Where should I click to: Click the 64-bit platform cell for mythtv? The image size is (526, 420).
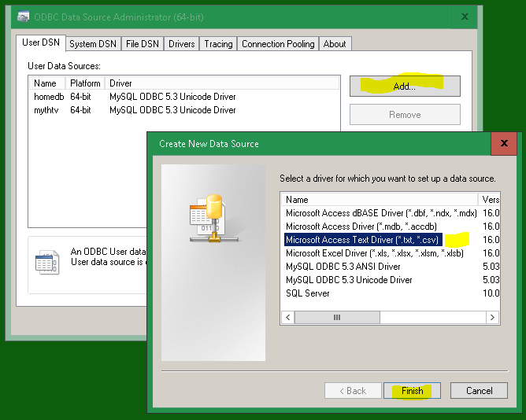(80, 110)
